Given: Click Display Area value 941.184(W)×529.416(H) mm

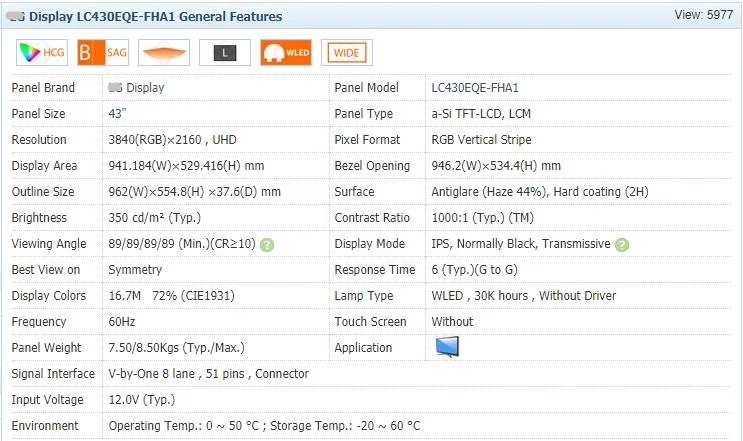Looking at the screenshot, I should pos(186,166).
